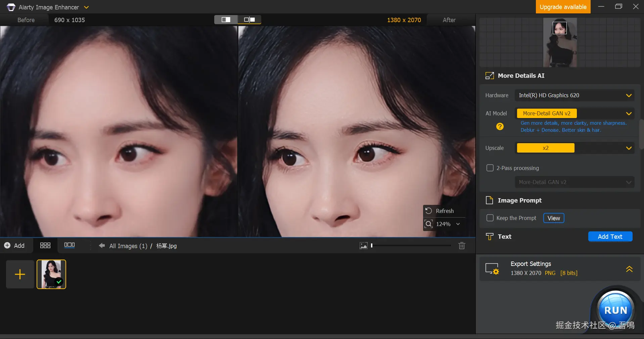This screenshot has width=644, height=339.
Task: Click the Before label
Action: (x=26, y=20)
